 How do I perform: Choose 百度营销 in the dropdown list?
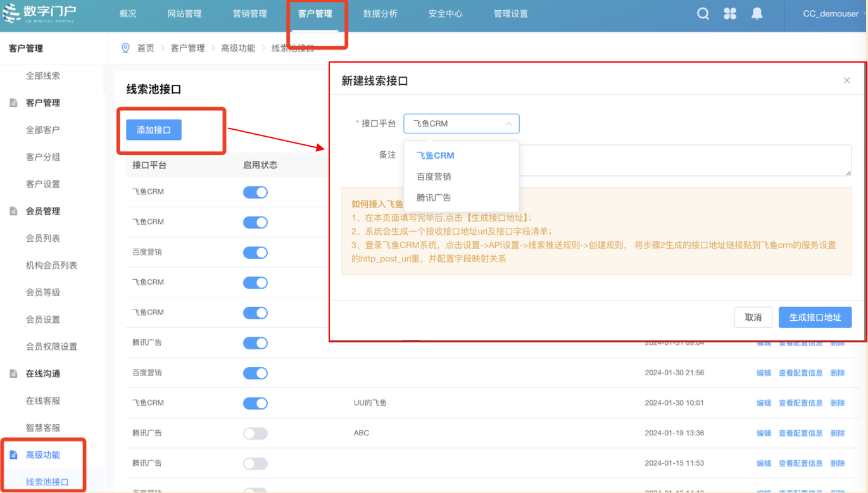pyautogui.click(x=434, y=177)
